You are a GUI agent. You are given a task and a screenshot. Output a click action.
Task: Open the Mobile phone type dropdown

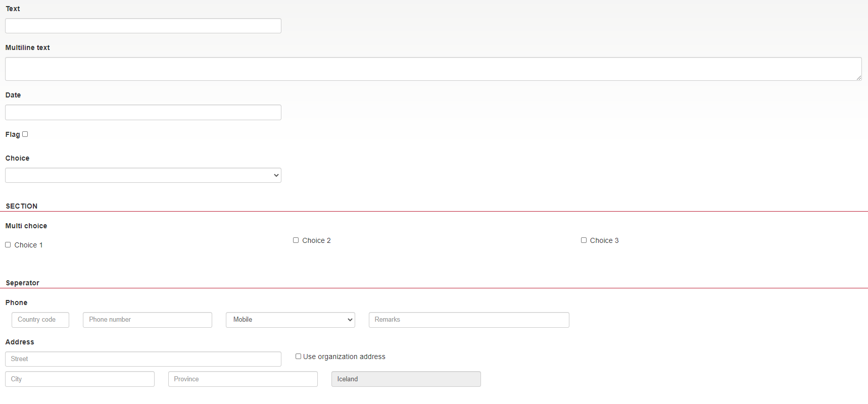(290, 320)
